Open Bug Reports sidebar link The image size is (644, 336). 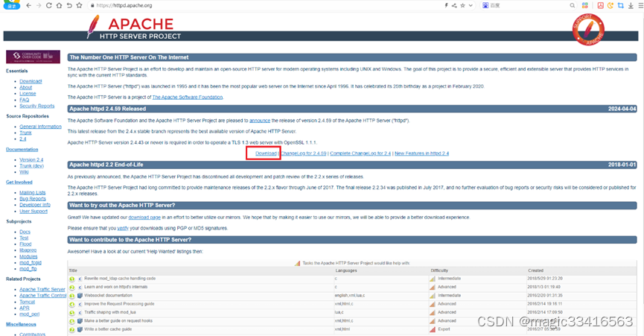click(33, 199)
